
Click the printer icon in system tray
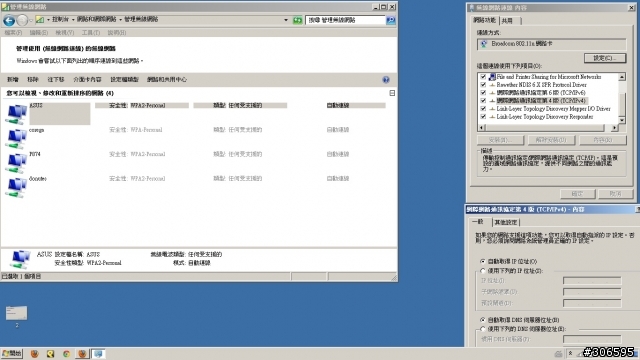(x=558, y=353)
